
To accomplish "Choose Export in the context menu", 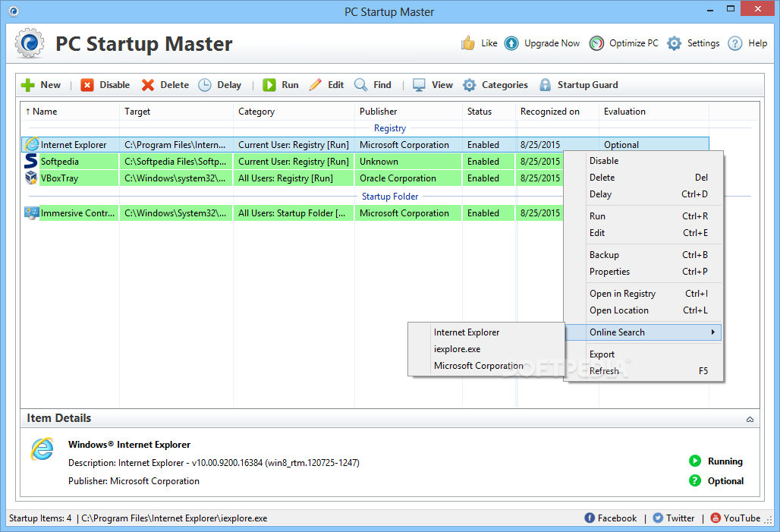I will [x=643, y=354].
